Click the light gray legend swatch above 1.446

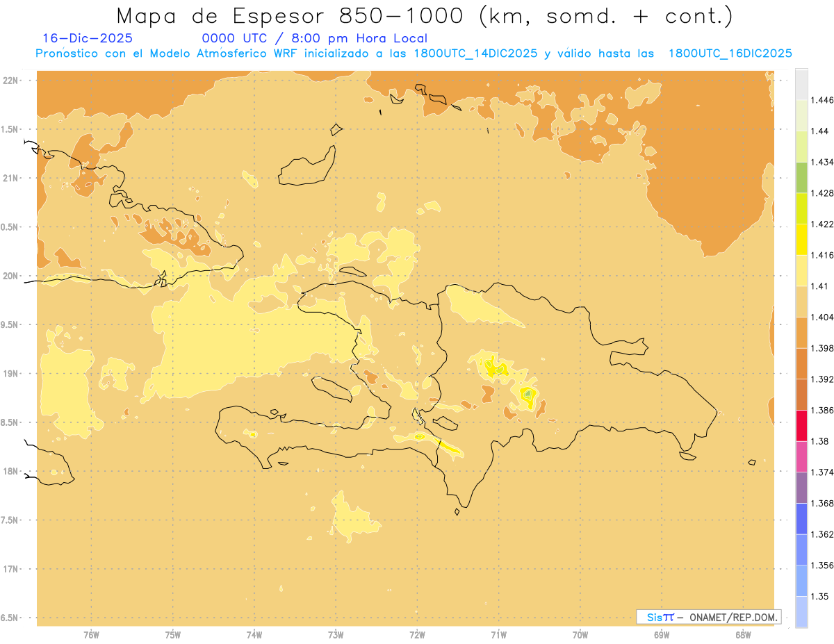click(x=801, y=84)
